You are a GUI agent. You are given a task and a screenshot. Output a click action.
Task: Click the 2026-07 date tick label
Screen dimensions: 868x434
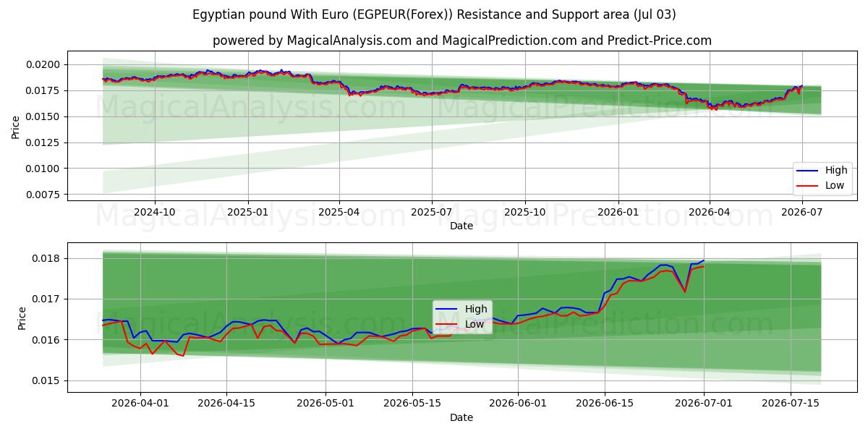click(801, 212)
